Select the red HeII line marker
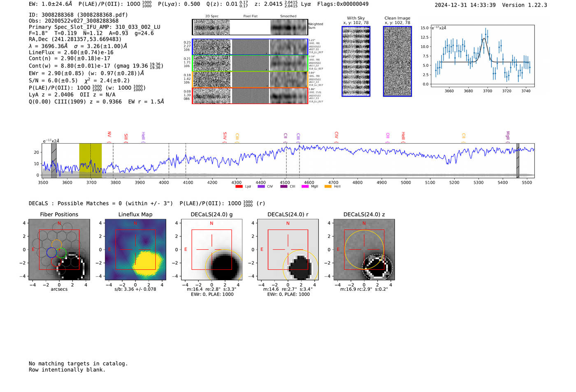576x392 pixels. (403, 137)
